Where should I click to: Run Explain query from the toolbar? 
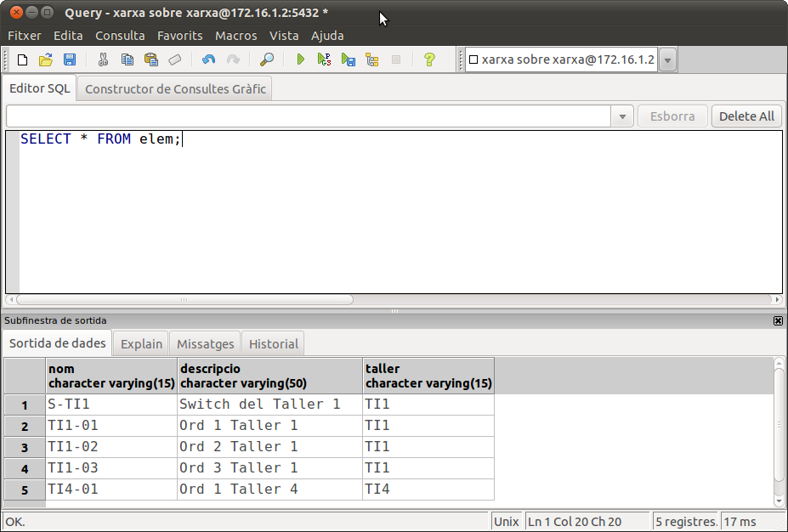click(371, 59)
